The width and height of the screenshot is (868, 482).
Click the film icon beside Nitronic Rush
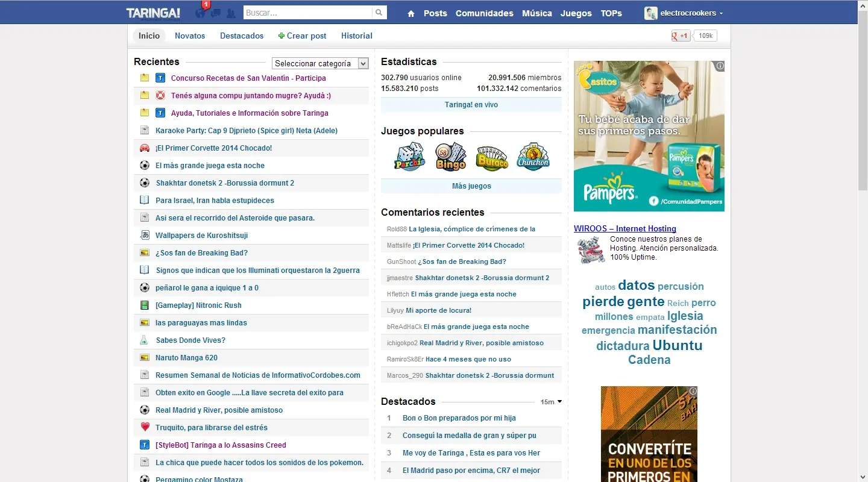145,305
